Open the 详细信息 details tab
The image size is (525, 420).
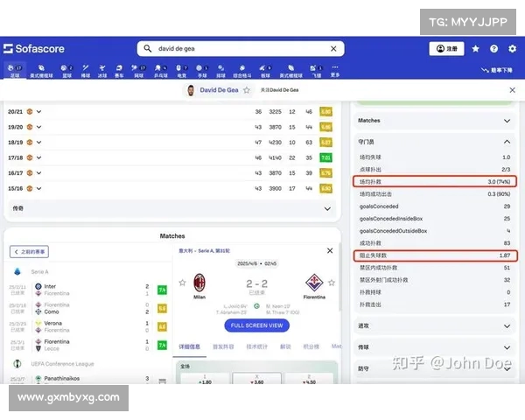(190, 346)
